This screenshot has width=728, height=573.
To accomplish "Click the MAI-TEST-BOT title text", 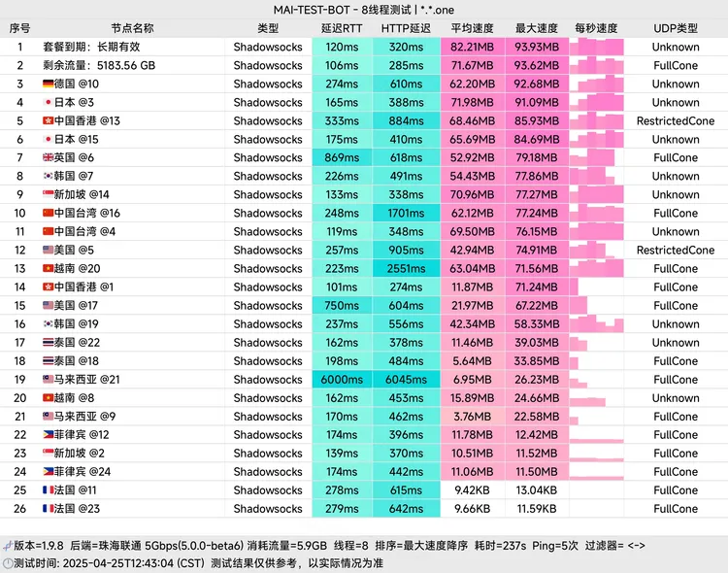I will tap(363, 9).
